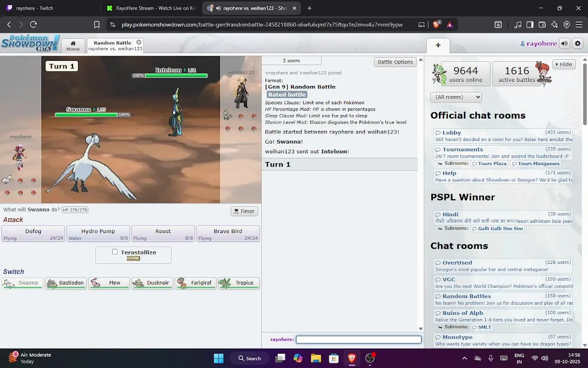Open the Windows Start button
The image size is (588, 368).
[x=218, y=358]
